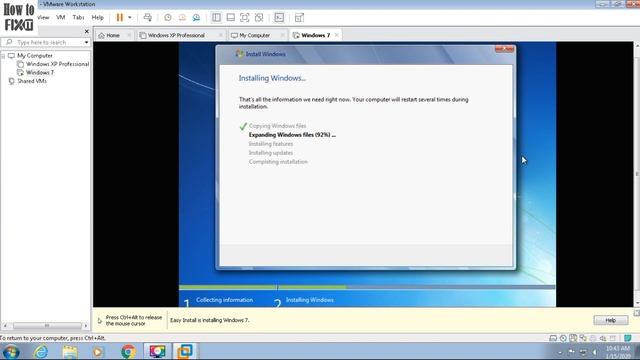Close the Windows 7 tab
This screenshot has width=640, height=360.
(x=337, y=35)
